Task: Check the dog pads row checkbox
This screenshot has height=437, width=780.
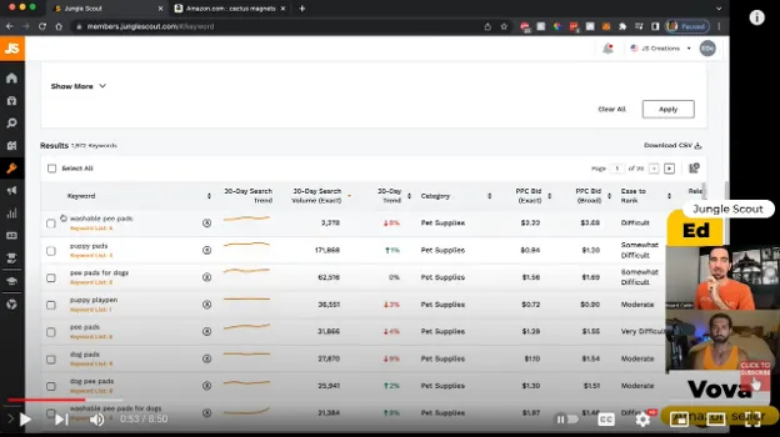Action: pyautogui.click(x=51, y=359)
